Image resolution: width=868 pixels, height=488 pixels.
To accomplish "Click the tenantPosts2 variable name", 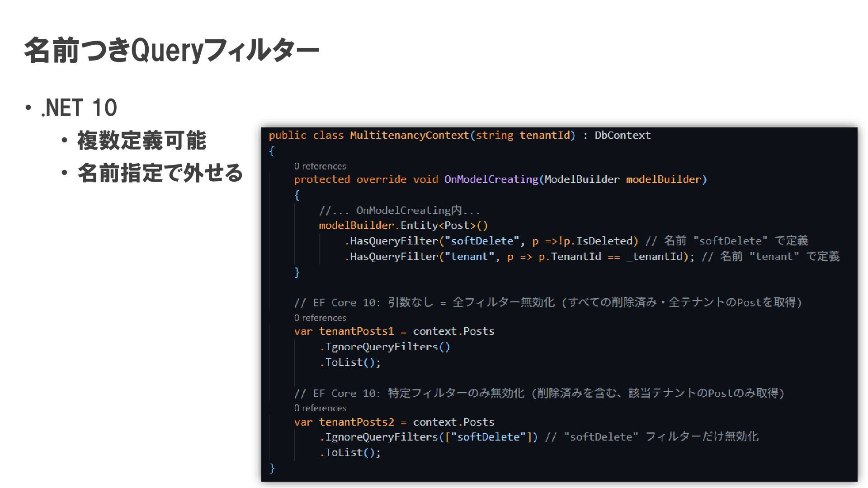I will (356, 422).
